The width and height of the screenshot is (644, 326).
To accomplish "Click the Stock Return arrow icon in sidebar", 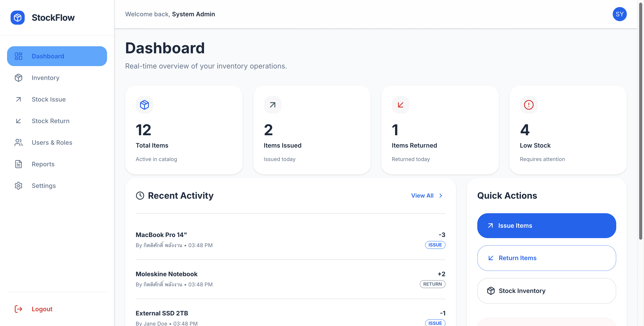I will (19, 121).
